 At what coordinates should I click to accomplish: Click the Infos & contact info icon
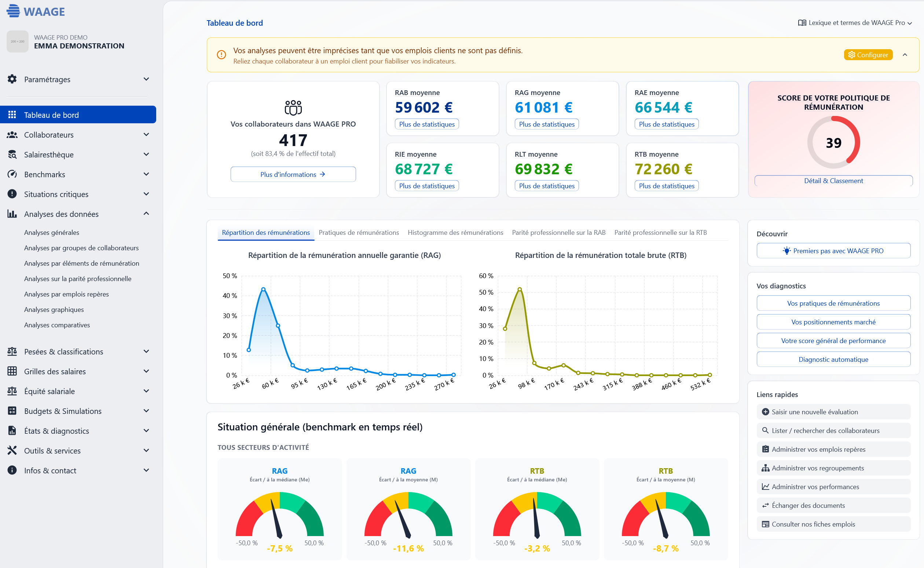[12, 470]
